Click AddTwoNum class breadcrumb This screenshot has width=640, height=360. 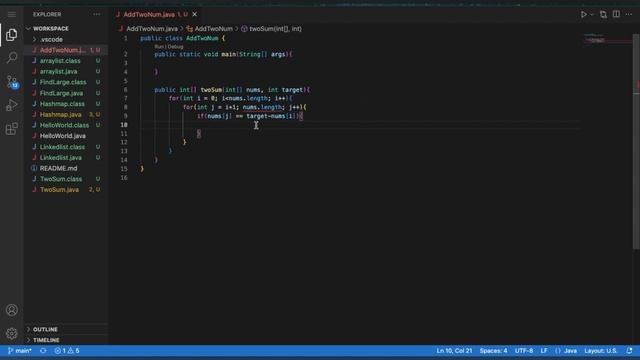(x=213, y=29)
